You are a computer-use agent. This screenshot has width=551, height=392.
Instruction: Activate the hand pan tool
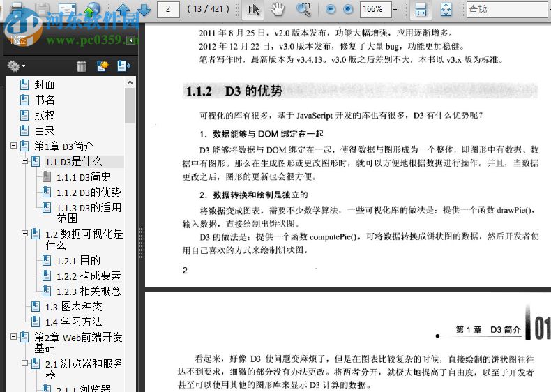coord(278,9)
